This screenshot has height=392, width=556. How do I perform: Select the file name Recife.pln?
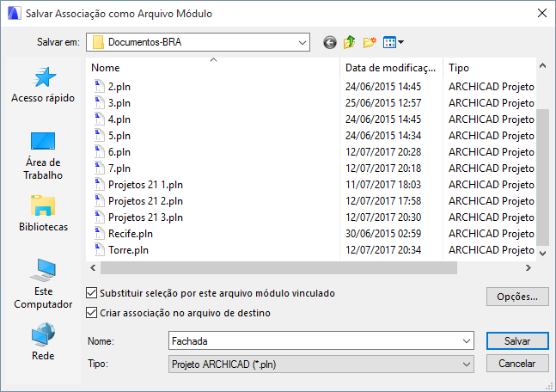(x=131, y=234)
